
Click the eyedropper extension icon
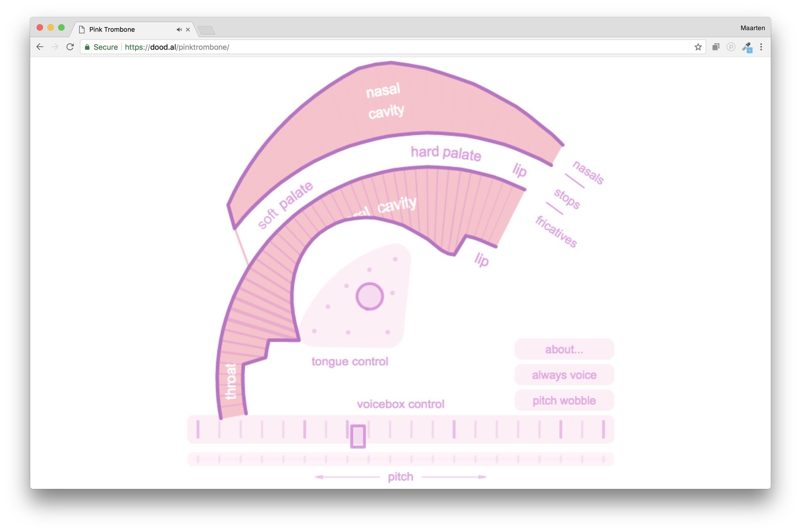[x=747, y=47]
